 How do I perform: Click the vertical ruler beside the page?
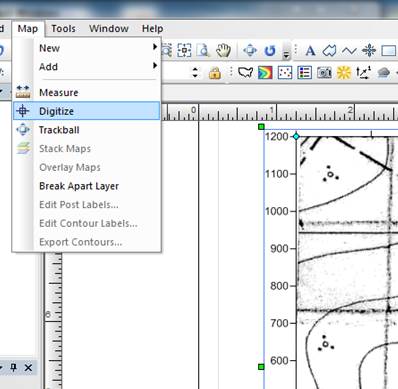[x=53, y=320]
